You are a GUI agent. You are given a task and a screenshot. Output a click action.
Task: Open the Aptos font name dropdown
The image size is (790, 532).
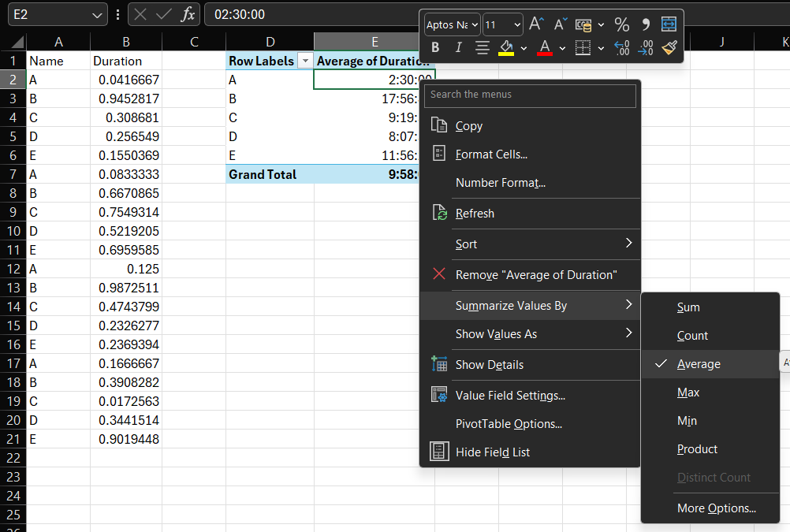(x=475, y=24)
